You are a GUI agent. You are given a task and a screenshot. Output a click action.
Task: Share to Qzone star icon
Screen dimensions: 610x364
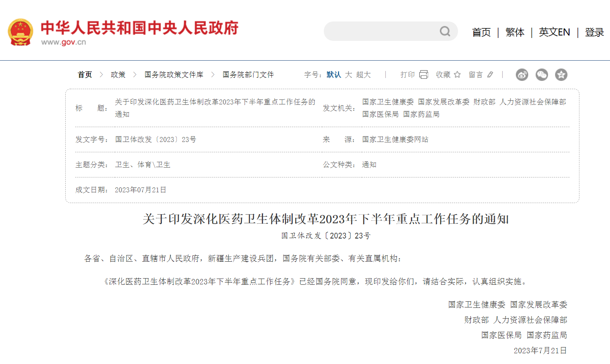tap(561, 74)
